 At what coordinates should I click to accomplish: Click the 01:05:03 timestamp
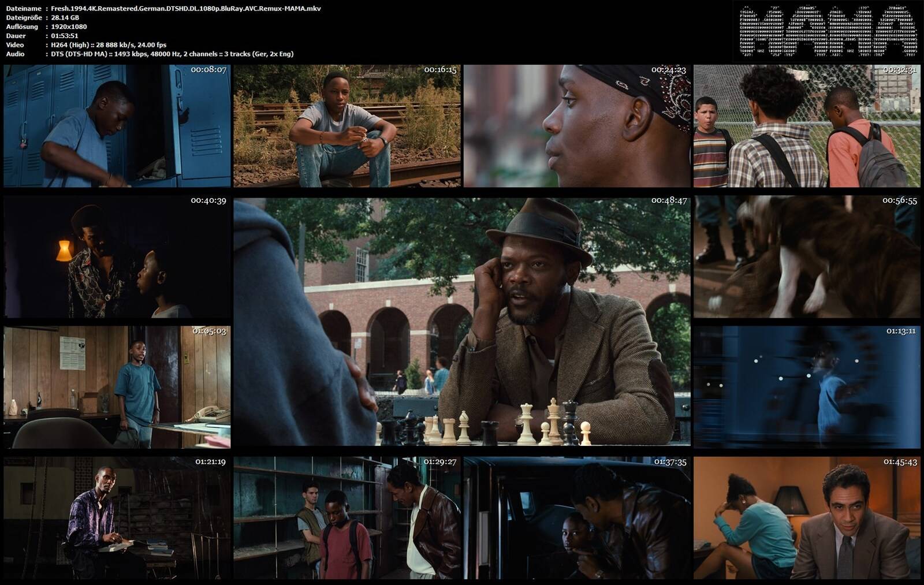pyautogui.click(x=209, y=331)
